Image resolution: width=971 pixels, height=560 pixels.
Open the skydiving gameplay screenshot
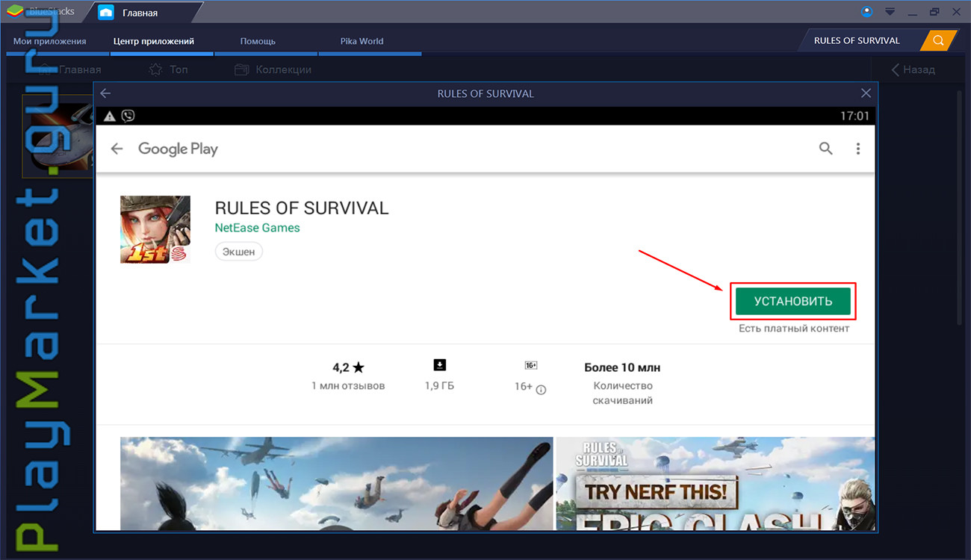click(x=337, y=483)
